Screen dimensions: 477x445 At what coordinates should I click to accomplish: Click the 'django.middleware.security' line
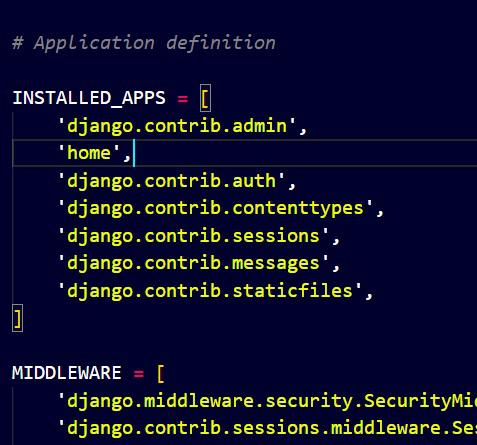click(268, 401)
